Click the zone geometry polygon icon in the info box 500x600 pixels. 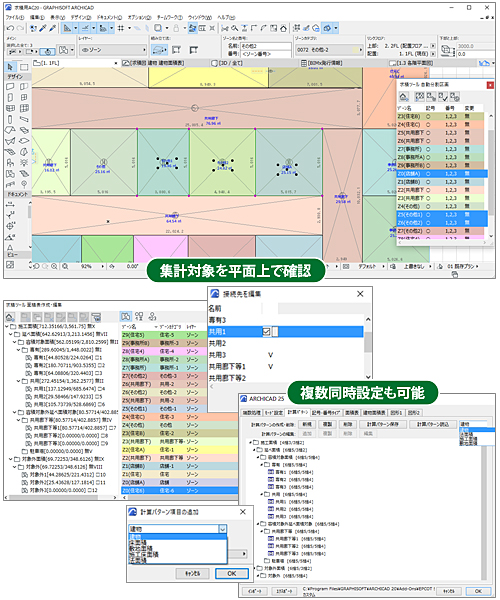pos(160,50)
